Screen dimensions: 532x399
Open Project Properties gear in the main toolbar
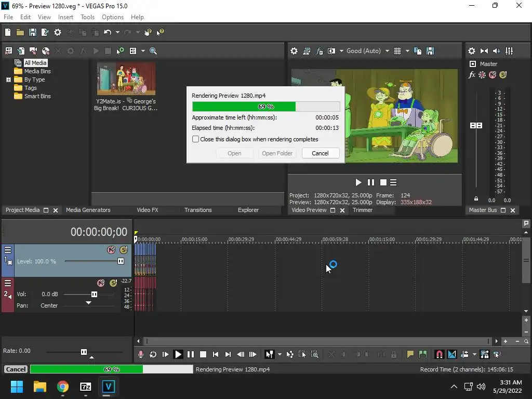click(x=58, y=32)
